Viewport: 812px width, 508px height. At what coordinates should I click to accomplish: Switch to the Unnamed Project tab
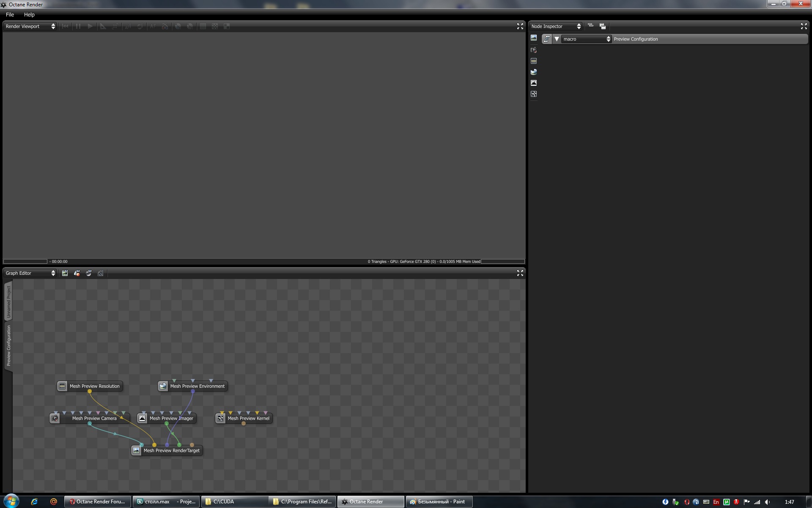(8, 301)
